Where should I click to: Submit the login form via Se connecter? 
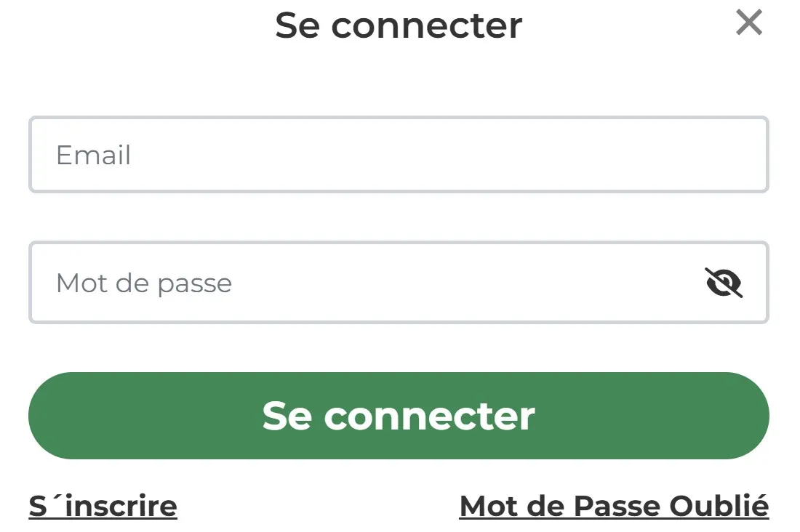coord(399,416)
